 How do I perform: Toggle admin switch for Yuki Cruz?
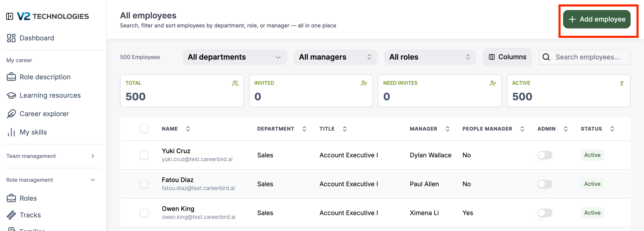pos(545,155)
